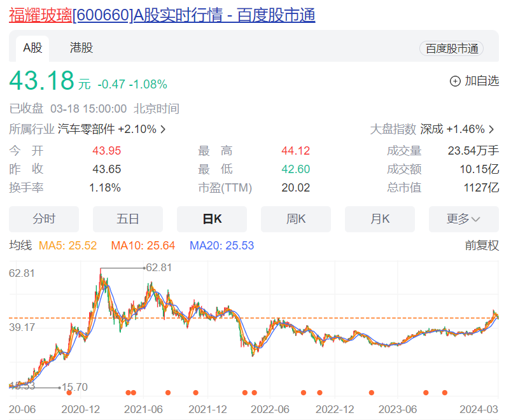This screenshot has width=511, height=420.
Task: Toggle the MA20 moving average line
Action: 207,245
